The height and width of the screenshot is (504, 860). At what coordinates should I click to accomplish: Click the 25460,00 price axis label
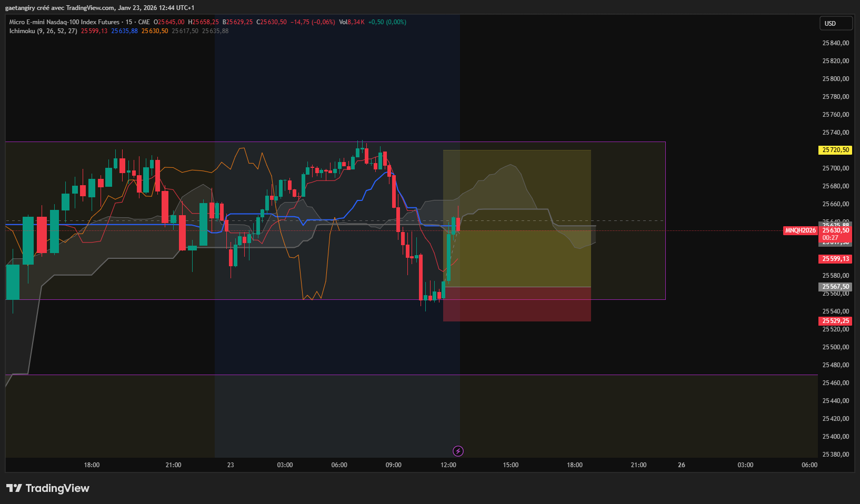(836, 383)
